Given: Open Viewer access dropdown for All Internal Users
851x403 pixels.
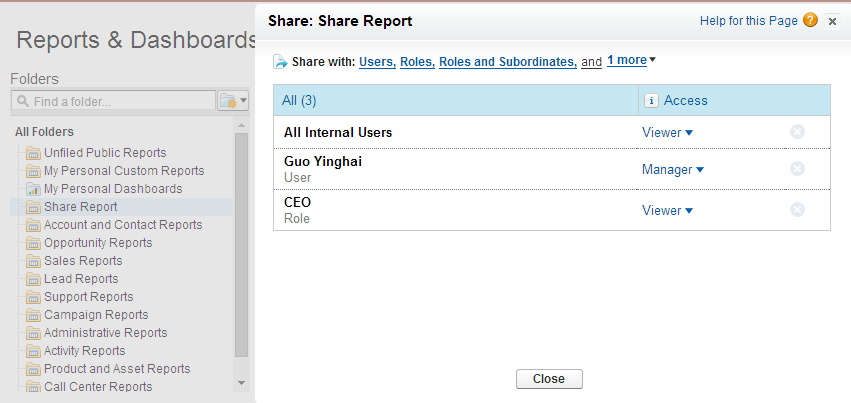Looking at the screenshot, I should (668, 132).
